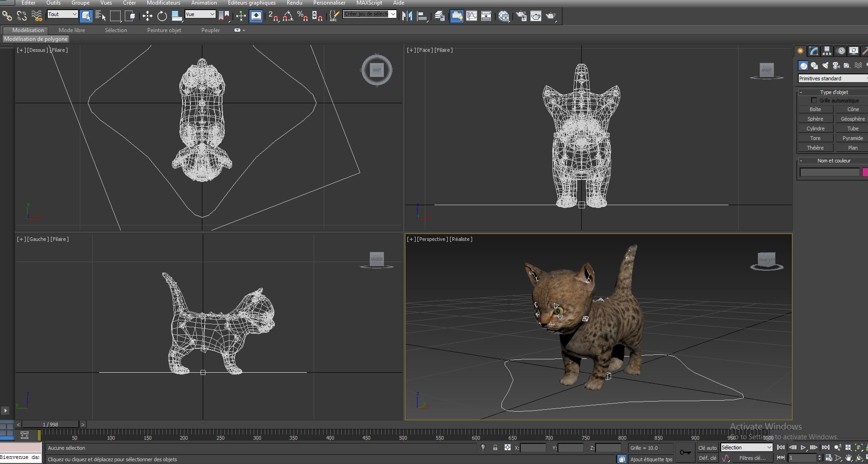Toggle angle snap
Viewport: 868px width, 464px height.
288,16
